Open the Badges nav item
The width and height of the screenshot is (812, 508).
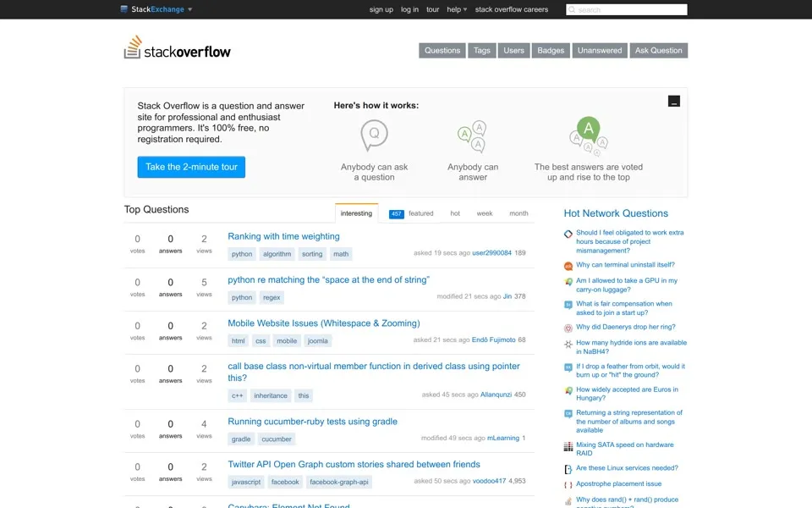pos(551,50)
